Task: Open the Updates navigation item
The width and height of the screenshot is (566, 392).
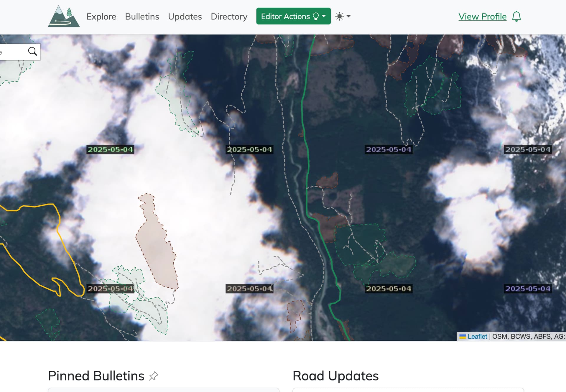Action: tap(185, 17)
